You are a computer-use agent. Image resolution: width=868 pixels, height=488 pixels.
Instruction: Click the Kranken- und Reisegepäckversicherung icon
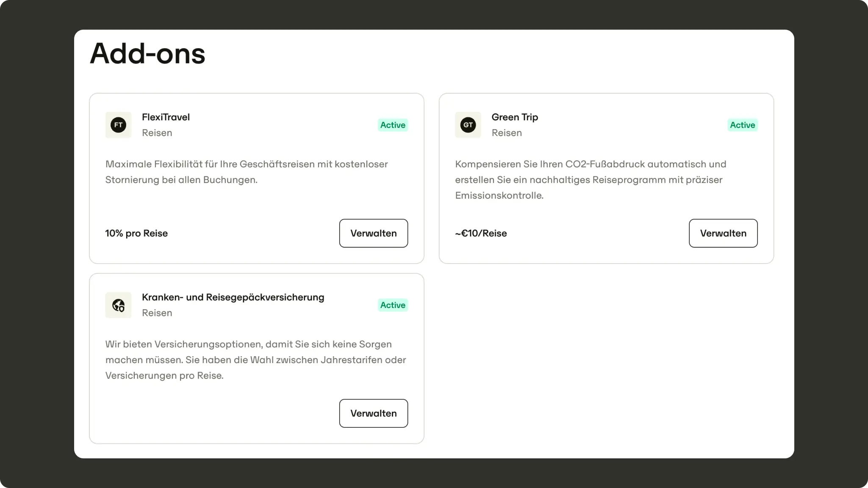coord(118,305)
